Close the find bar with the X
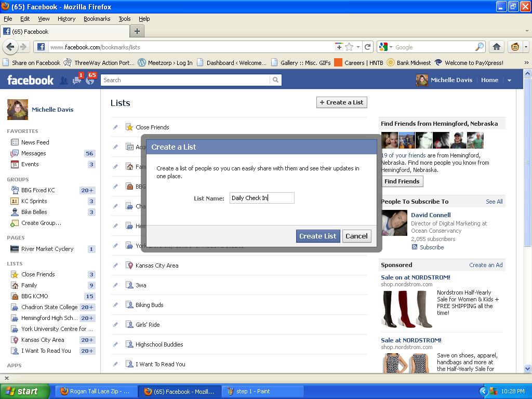Screen dimensions: 532x399 6,378
